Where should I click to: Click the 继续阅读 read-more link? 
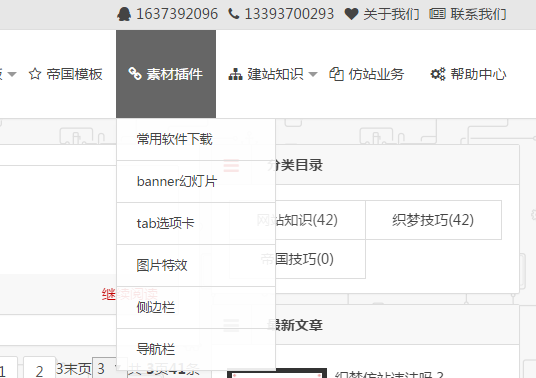pos(130,294)
